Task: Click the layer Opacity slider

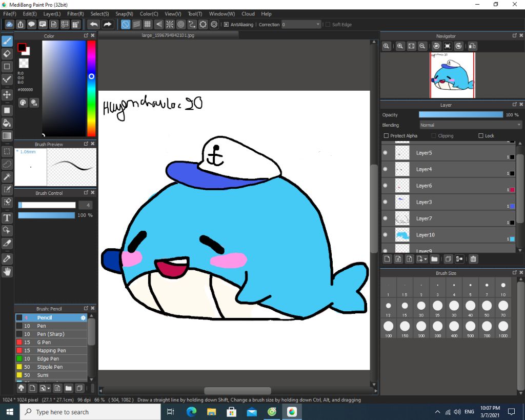Action: pyautogui.click(x=461, y=114)
